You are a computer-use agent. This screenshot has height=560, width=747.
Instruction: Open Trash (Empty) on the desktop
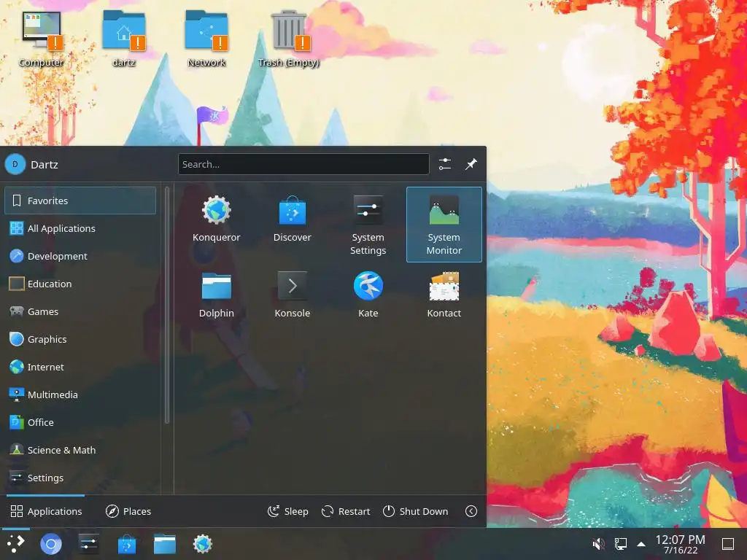[x=289, y=39]
